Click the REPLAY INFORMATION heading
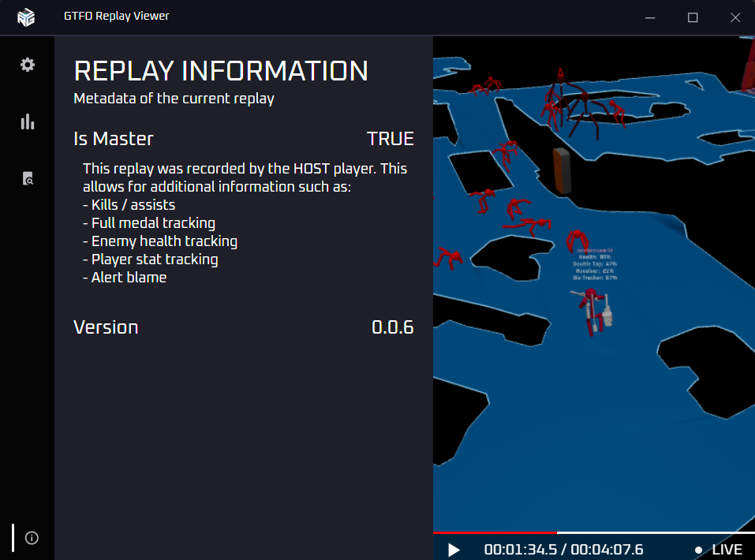Screen dimensions: 755x560 pos(221,71)
